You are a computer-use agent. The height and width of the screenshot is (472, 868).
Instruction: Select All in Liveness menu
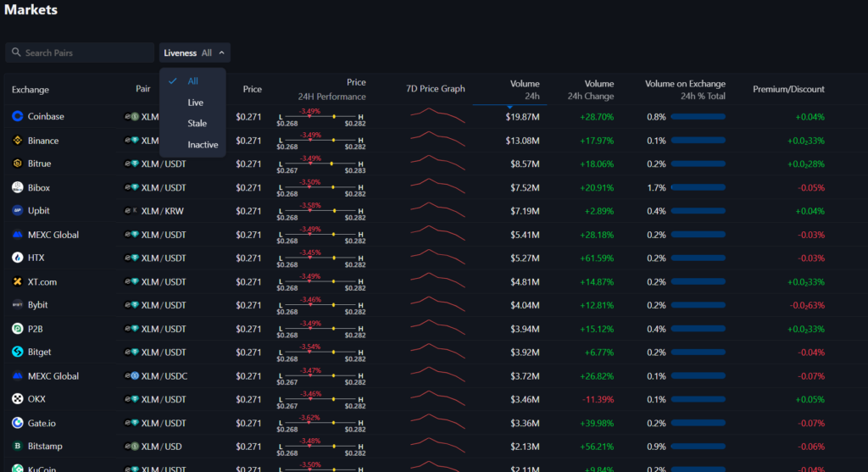[x=192, y=81]
